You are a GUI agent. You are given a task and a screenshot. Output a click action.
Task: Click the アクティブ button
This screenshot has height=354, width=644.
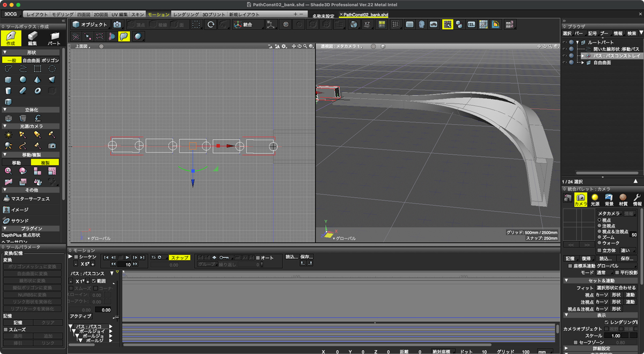point(80,317)
